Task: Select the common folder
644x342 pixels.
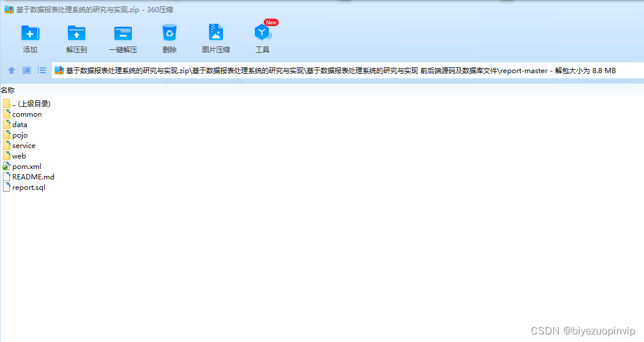Action: pyautogui.click(x=27, y=114)
